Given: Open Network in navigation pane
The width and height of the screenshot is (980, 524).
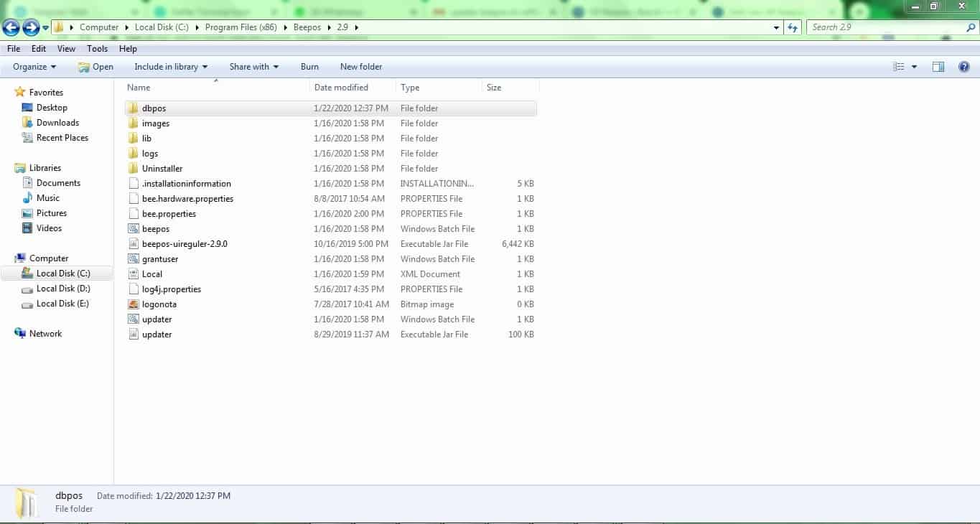Looking at the screenshot, I should 45,334.
